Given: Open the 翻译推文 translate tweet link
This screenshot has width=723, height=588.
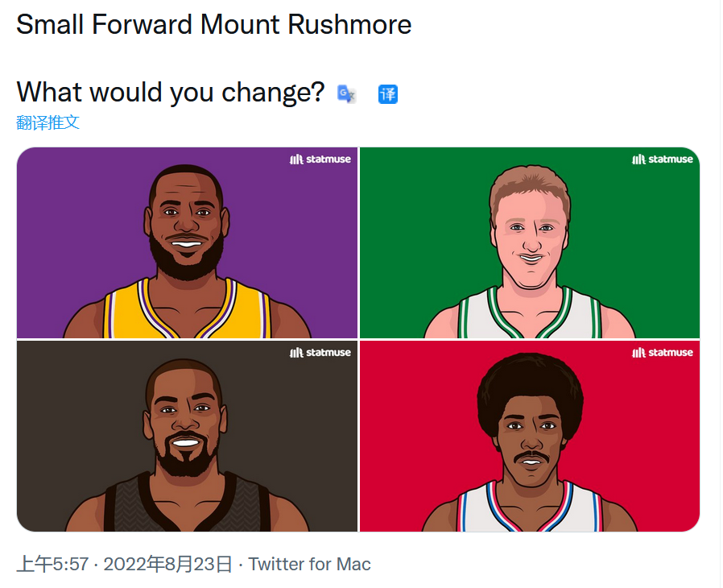Looking at the screenshot, I should 48,122.
